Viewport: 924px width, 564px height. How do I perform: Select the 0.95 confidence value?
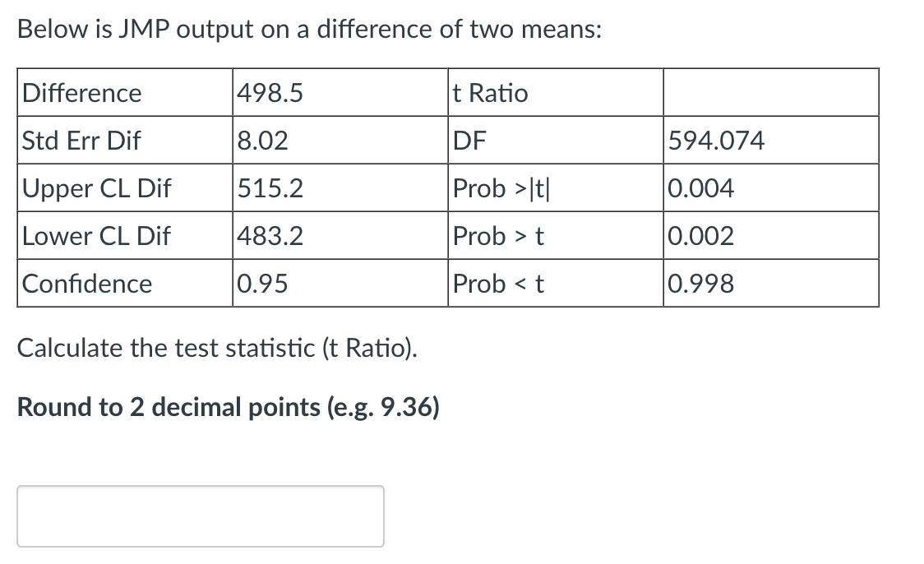263,283
